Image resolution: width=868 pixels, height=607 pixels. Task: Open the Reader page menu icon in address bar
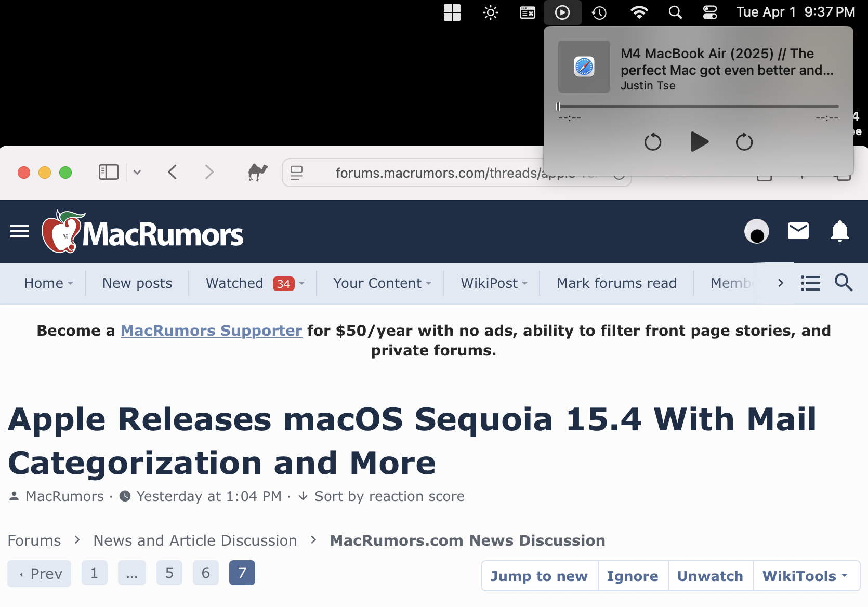(296, 173)
